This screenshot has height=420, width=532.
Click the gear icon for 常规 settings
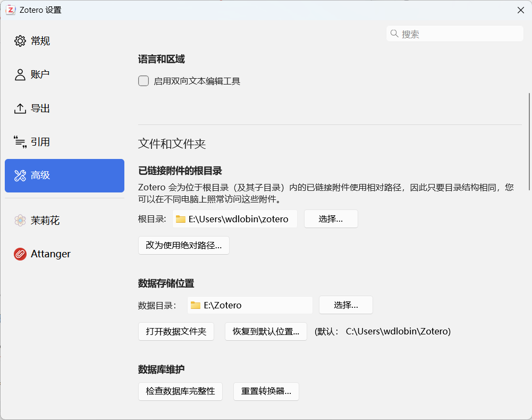[20, 41]
